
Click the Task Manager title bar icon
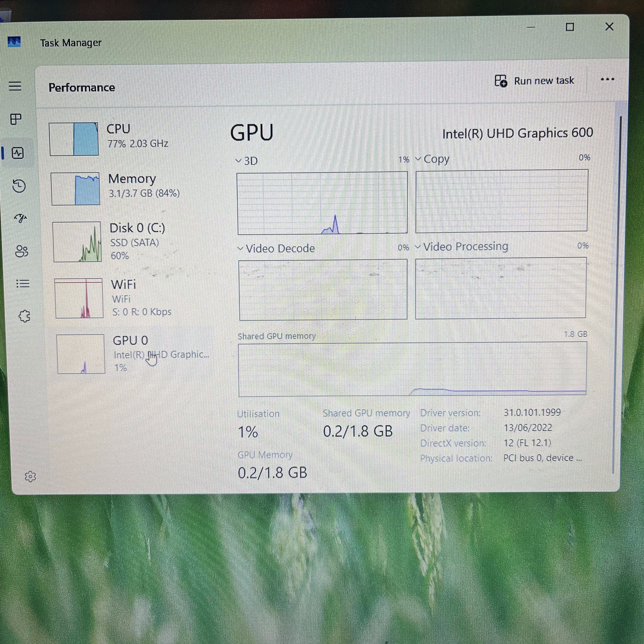click(x=14, y=42)
